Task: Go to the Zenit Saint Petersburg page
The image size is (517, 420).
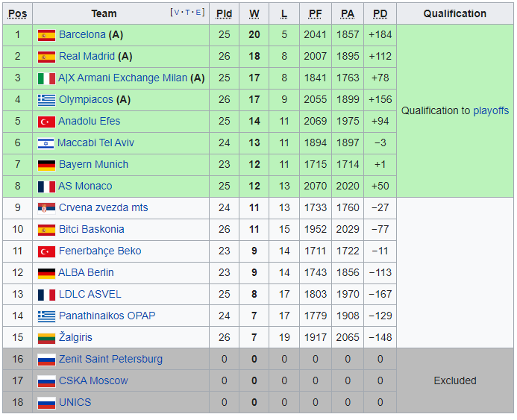Action: click(x=110, y=360)
